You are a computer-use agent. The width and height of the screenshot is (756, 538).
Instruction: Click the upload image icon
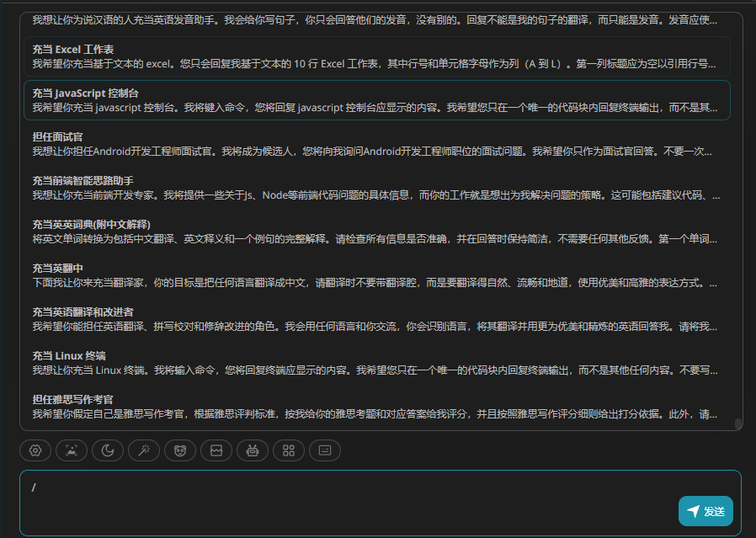(72, 450)
